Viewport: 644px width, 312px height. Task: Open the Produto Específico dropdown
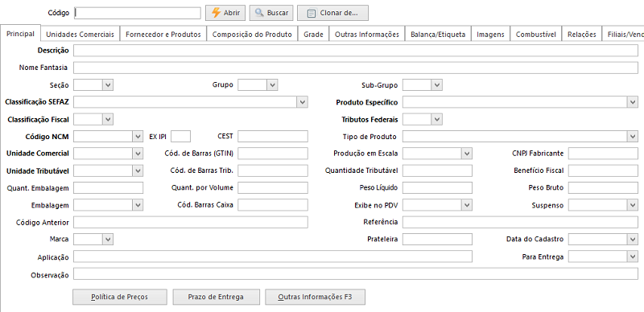[x=633, y=102]
